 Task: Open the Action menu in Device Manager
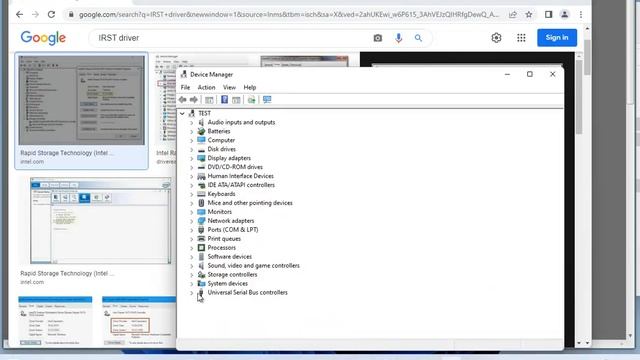pos(206,87)
